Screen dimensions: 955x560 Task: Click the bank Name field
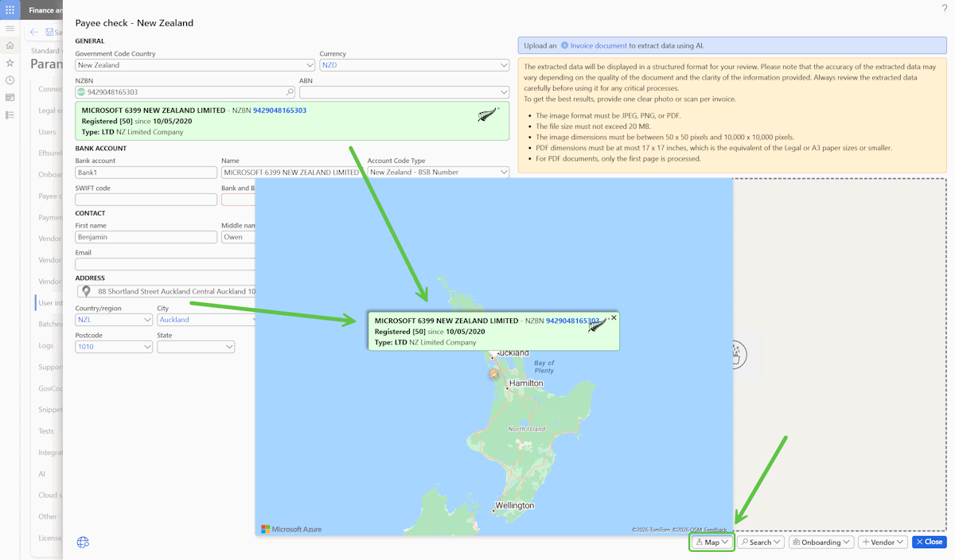(292, 172)
